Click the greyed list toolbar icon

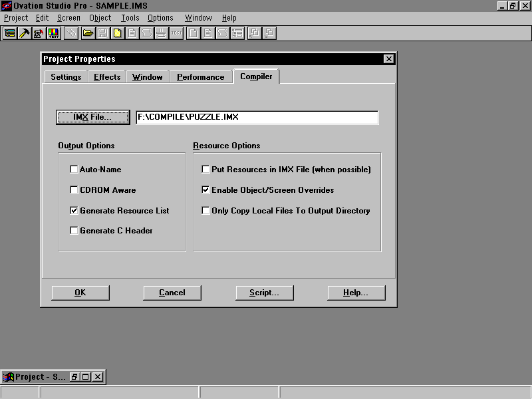tap(237, 33)
